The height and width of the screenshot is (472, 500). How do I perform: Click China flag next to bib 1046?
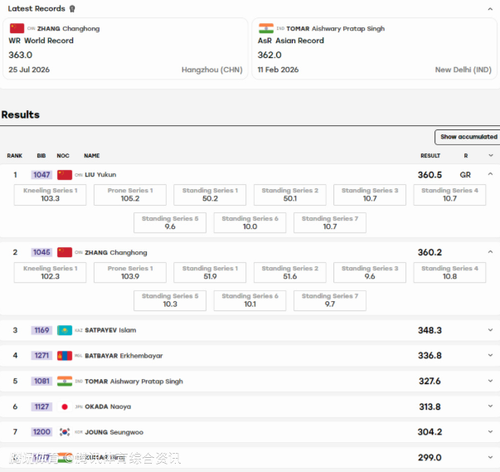[x=65, y=252]
